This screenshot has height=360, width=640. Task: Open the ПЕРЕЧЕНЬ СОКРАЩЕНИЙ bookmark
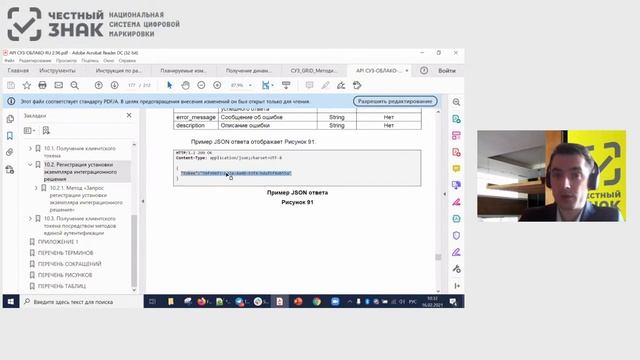point(69,264)
